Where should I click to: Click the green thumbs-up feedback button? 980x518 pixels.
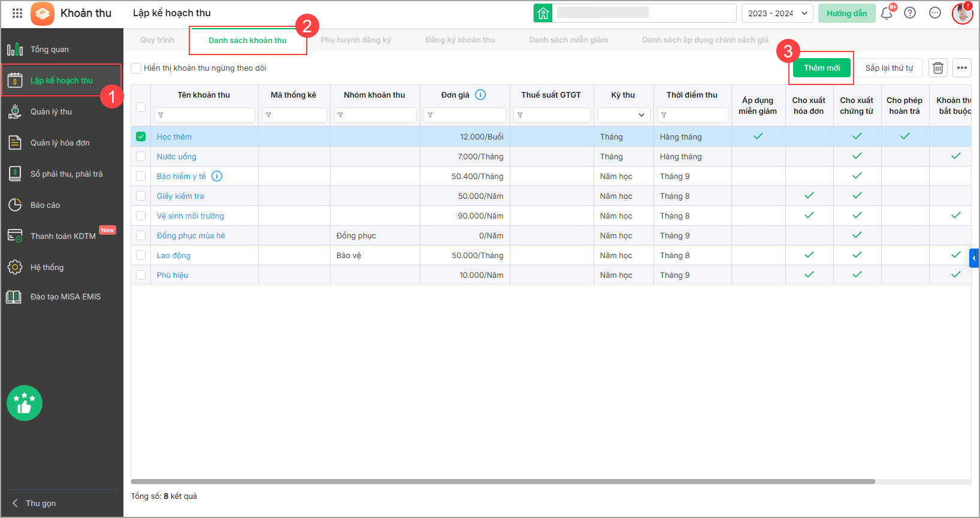pos(25,403)
